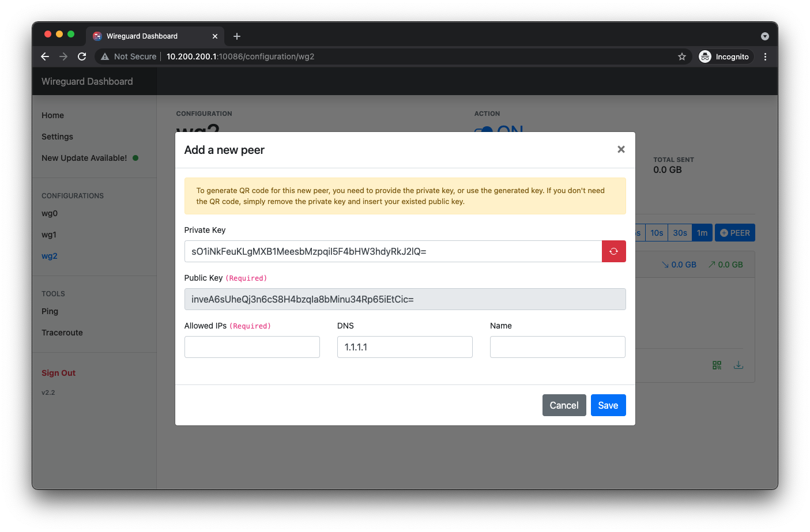Click the QR code icon for the peer

point(717,365)
